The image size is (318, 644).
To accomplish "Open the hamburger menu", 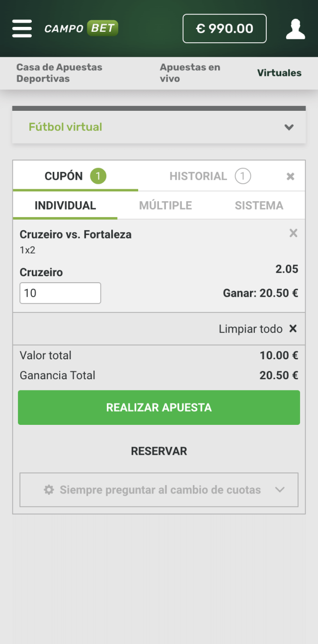I will coord(22,29).
